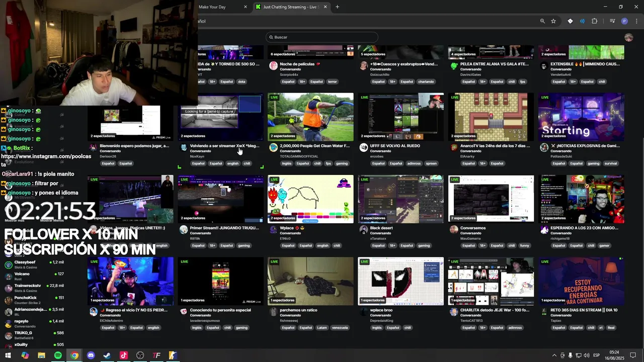Open Black desert stream title
Image resolution: width=644 pixels, height=362 pixels.
[x=381, y=228]
